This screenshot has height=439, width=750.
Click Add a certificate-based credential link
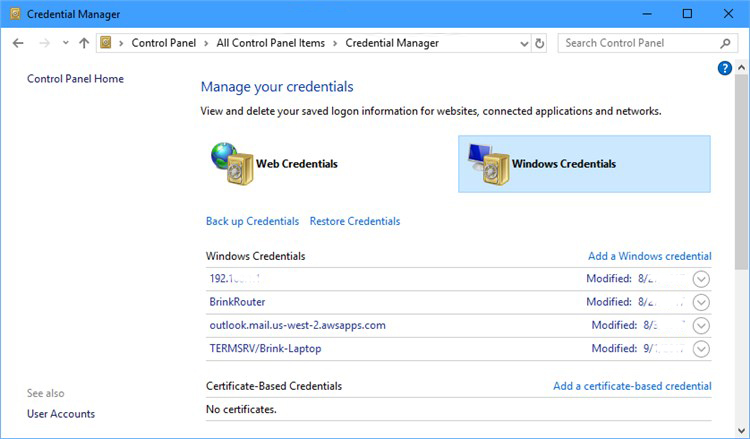coord(632,386)
